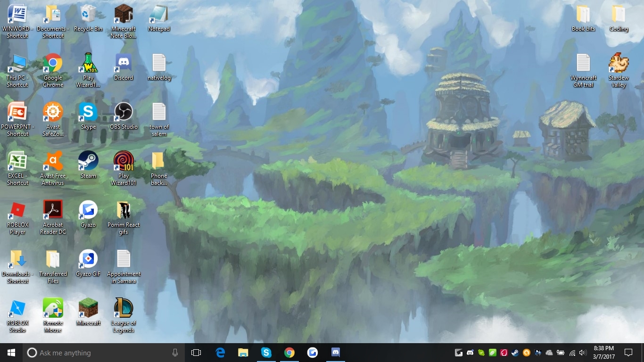This screenshot has height=362, width=644.
Task: Open the Acrobat Reader DC shortcut
Action: [x=53, y=210]
